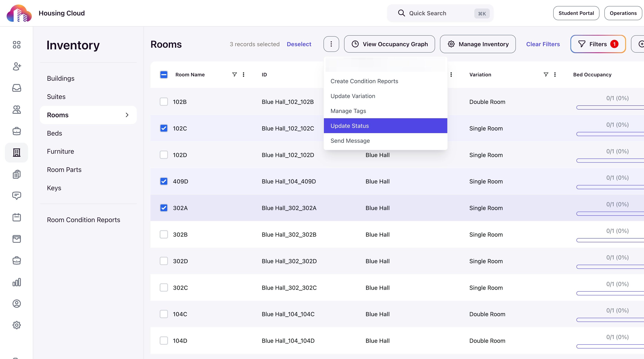Uncheck the 102C room checkbox
Image resolution: width=644 pixels, height=359 pixels.
tap(164, 128)
